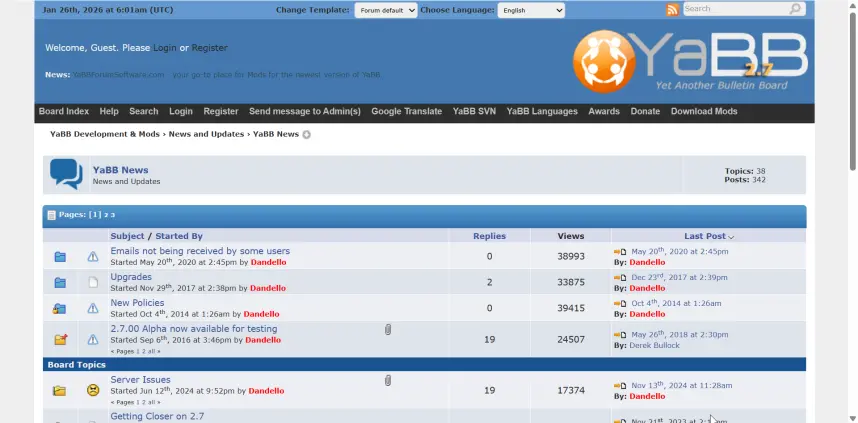
Task: Open Getting Closer on 2.7 topic
Action: [157, 416]
